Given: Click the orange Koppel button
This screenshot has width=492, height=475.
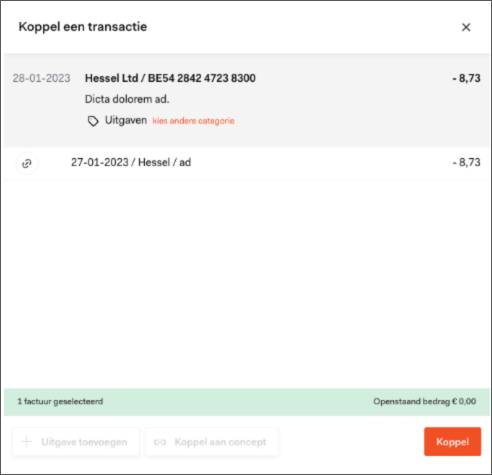Looking at the screenshot, I should click(452, 441).
